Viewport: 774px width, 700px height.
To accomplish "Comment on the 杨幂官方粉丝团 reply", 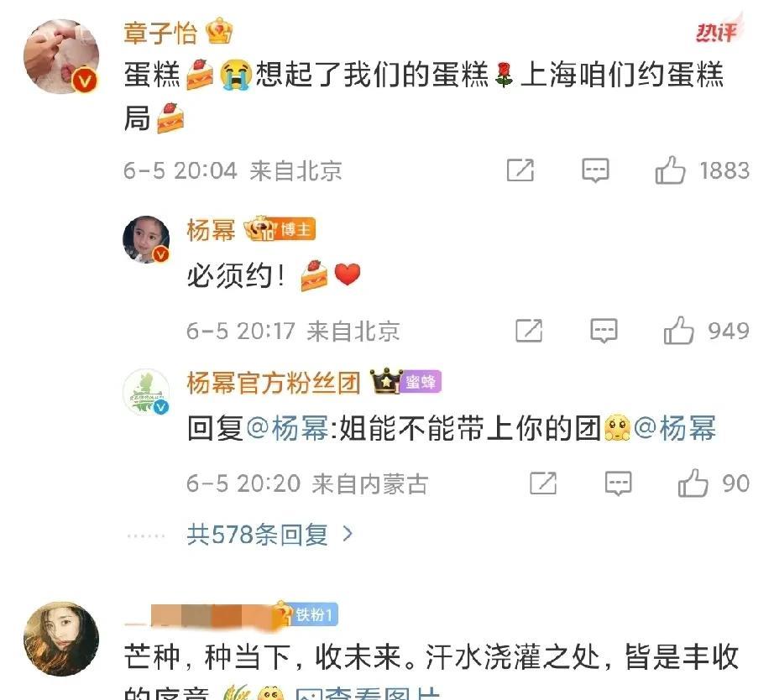I will tap(618, 483).
